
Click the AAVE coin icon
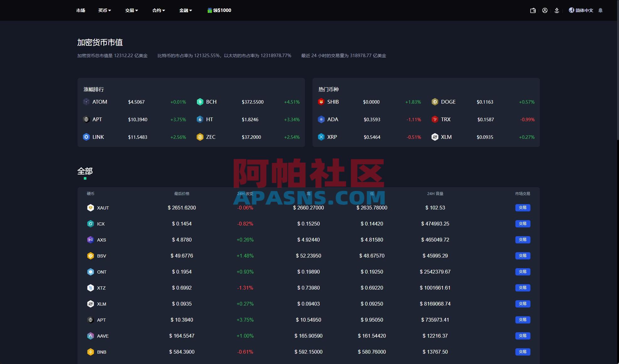[90, 336]
